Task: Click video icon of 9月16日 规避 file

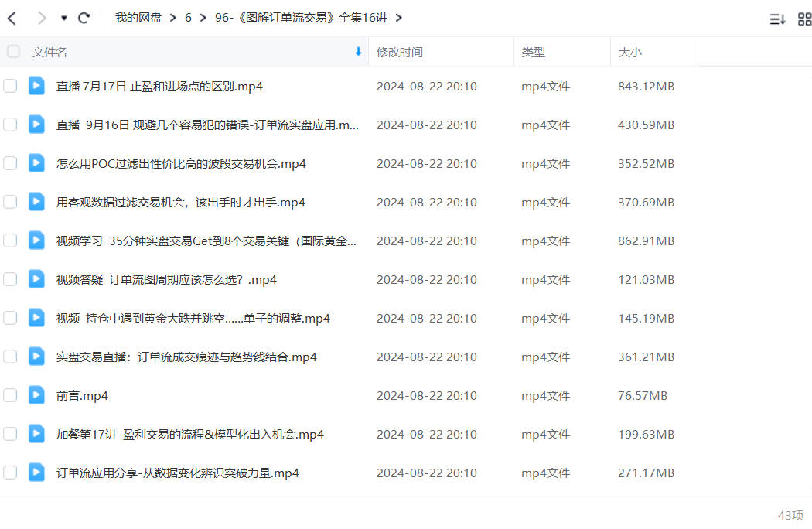Action: click(36, 124)
